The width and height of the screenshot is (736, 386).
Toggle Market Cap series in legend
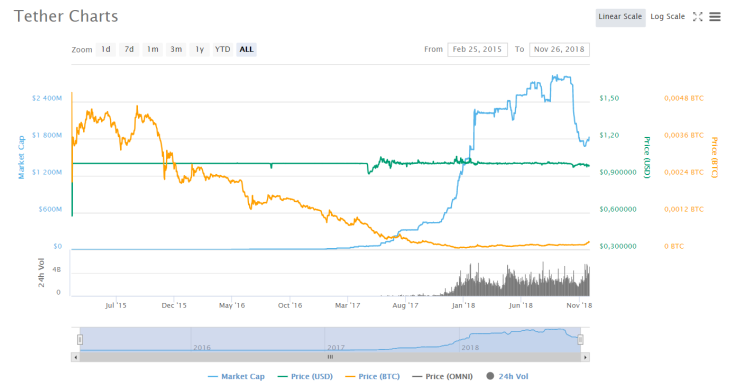(236, 376)
